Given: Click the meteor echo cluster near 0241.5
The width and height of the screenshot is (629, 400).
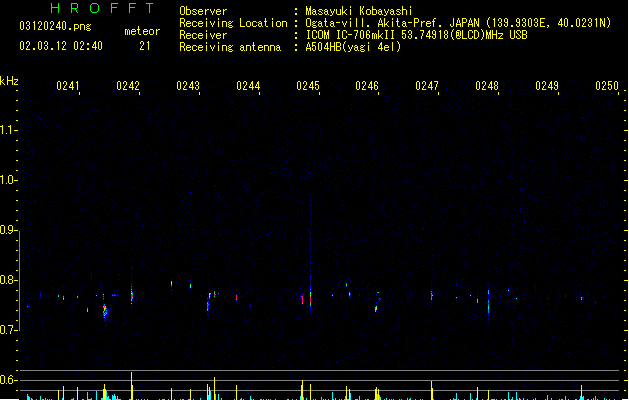Looking at the screenshot, I should [x=105, y=312].
